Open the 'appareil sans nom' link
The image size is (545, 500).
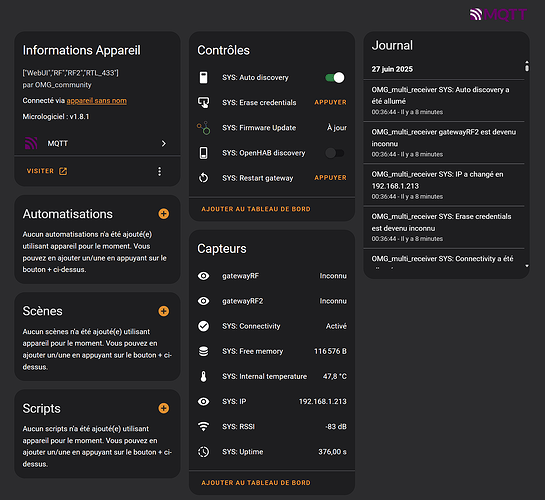97,101
